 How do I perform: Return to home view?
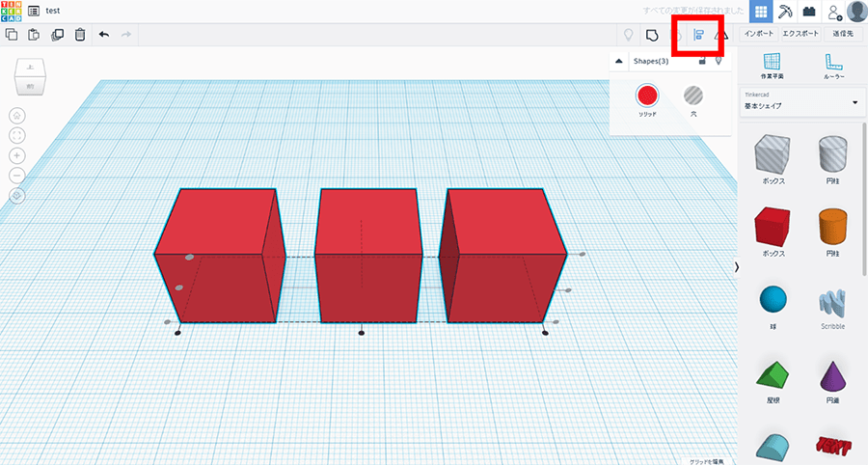pyautogui.click(x=17, y=114)
